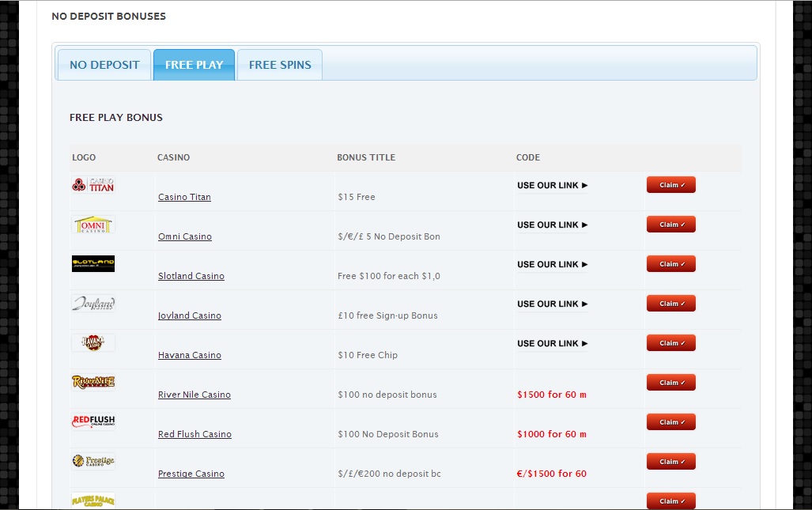Click '$/£/€200 no deposit bc' text
Viewport: 812px width, 510px height.
390,474
